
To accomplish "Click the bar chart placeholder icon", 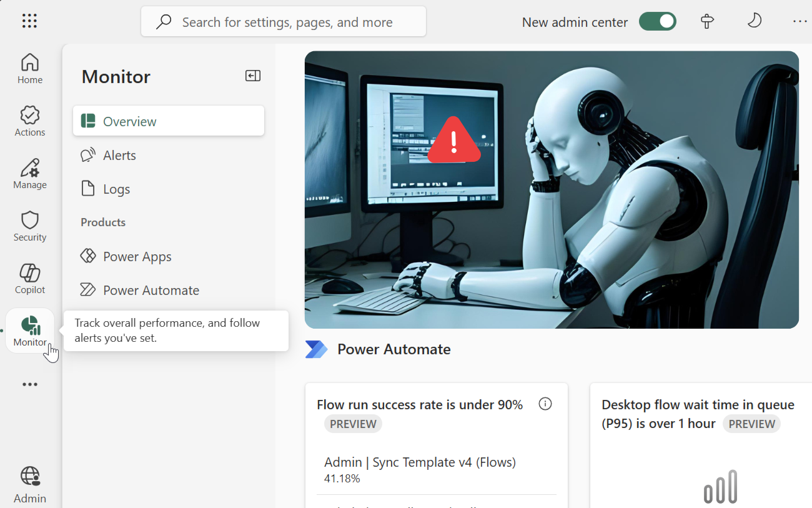I will (721, 487).
